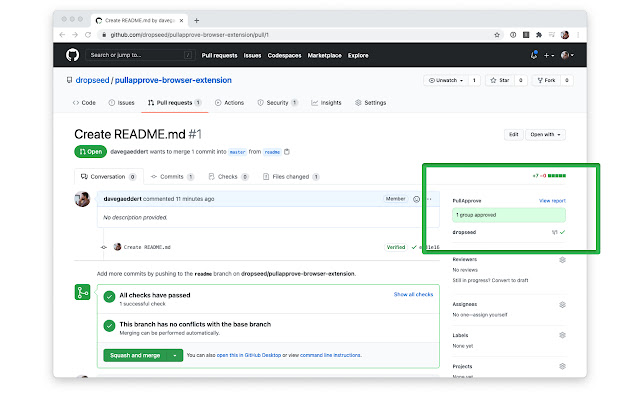Toggle the Unwatch repository button
The width and height of the screenshot is (640, 400).
pyautogui.click(x=445, y=79)
